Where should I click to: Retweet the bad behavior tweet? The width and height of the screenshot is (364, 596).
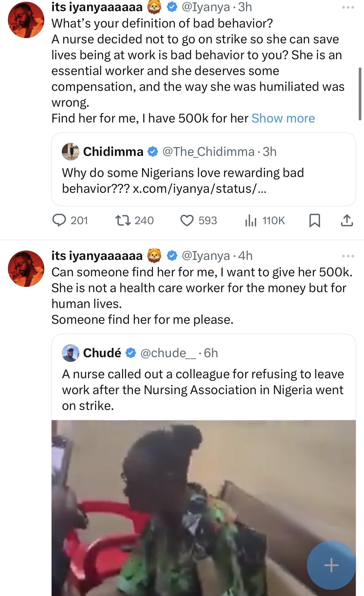(123, 220)
